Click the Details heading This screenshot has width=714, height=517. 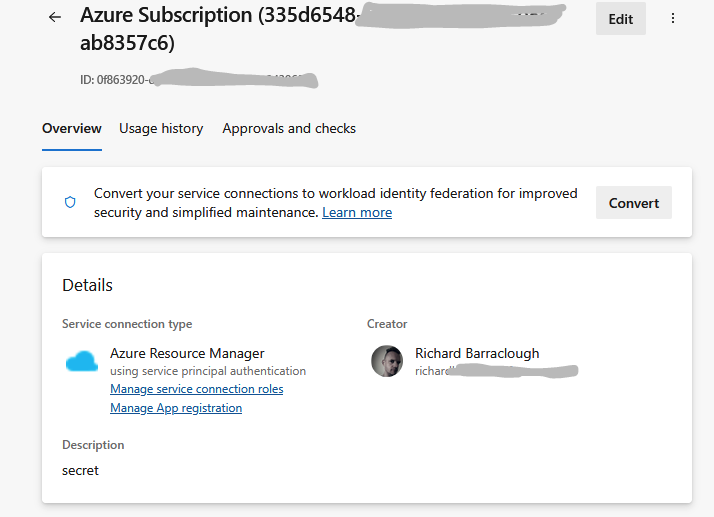click(x=87, y=285)
